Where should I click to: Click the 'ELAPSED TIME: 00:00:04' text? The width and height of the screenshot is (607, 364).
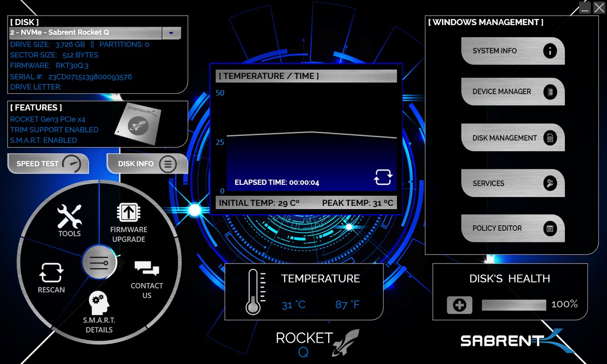pyautogui.click(x=277, y=182)
